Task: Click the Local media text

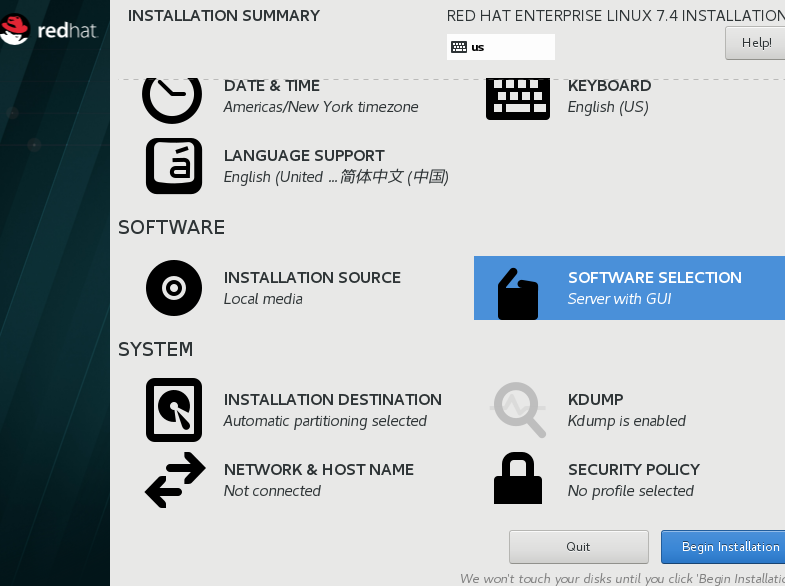Action: [x=263, y=299]
